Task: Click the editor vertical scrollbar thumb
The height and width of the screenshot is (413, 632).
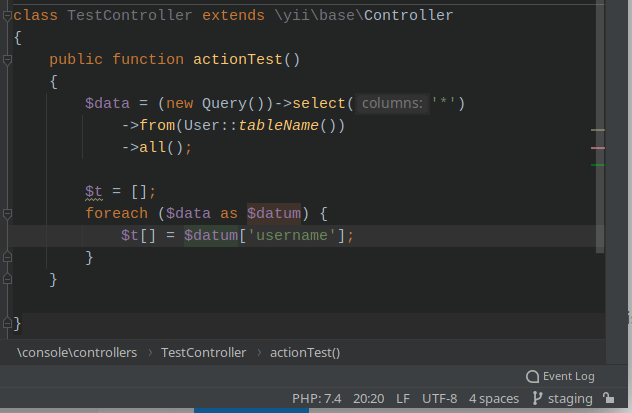Action: click(600, 127)
